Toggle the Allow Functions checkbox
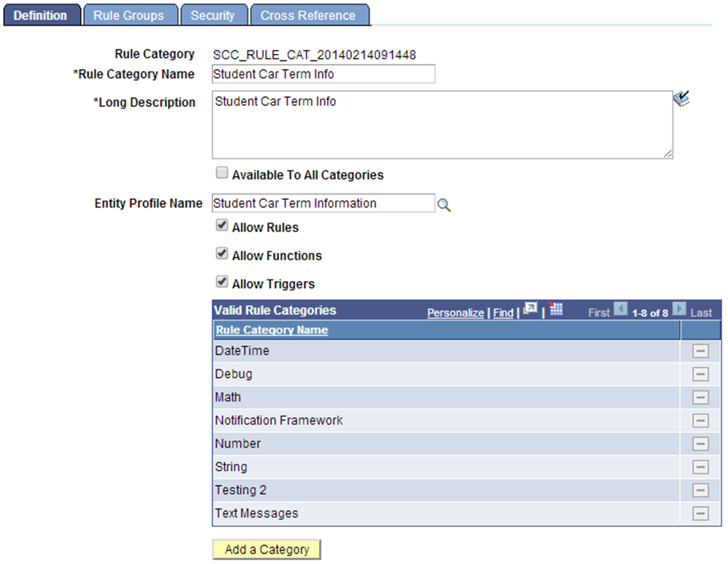 (x=222, y=254)
